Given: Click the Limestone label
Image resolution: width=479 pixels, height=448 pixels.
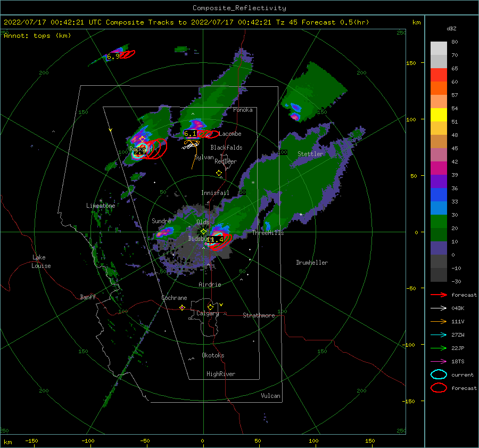Looking at the screenshot, I should [101, 206].
